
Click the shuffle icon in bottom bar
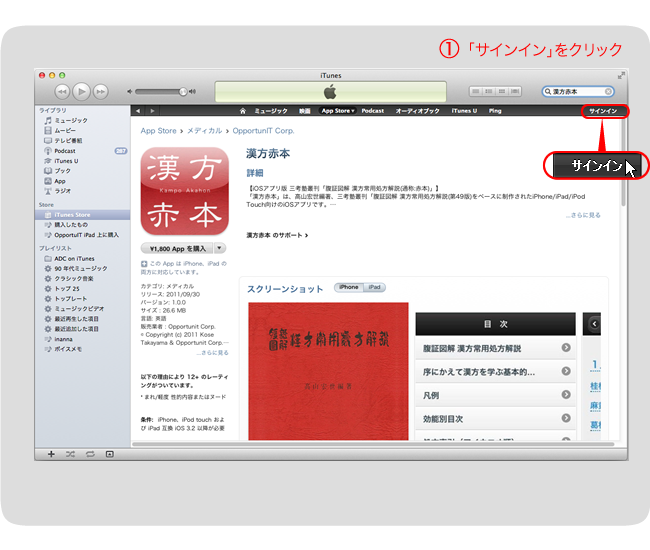pyautogui.click(x=70, y=453)
